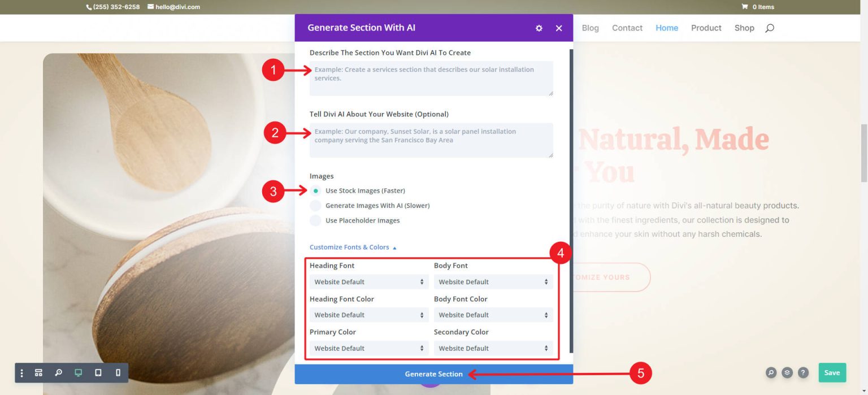
Task: Select Use Placeholder Images
Action: coord(315,220)
